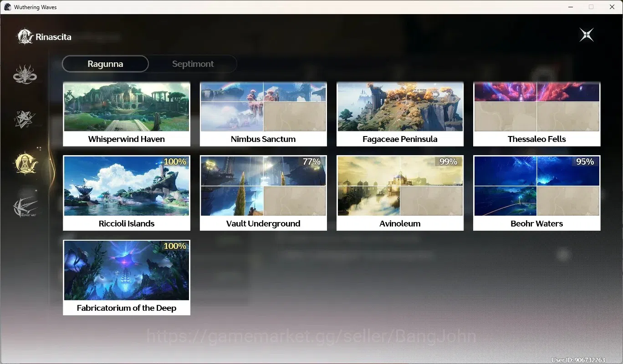This screenshot has width=623, height=364.
Task: Open the Whisperwind Haven area card
Action: (x=127, y=114)
